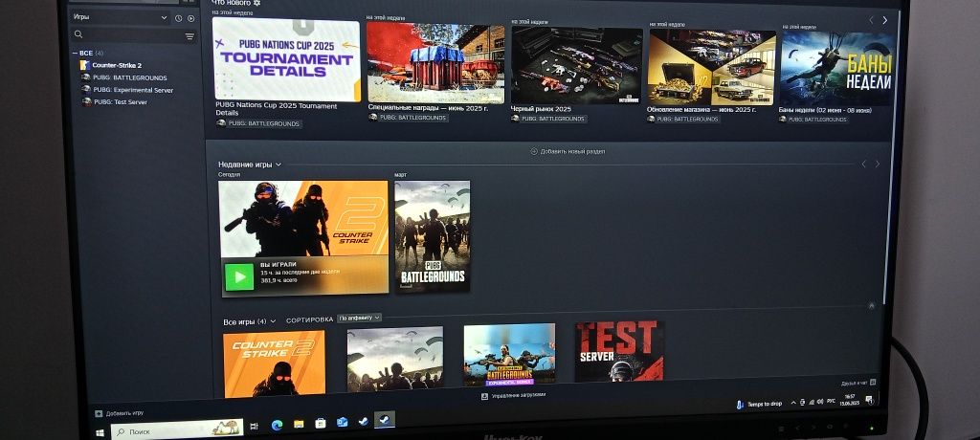Open PUBG Test Server cover in Все игры
This screenshot has width=980, height=440.
click(x=619, y=351)
